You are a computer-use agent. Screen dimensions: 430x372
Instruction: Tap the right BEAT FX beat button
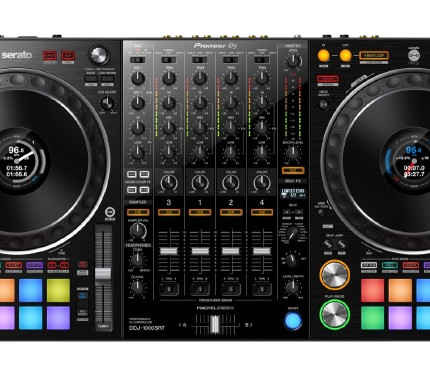[x=299, y=212]
